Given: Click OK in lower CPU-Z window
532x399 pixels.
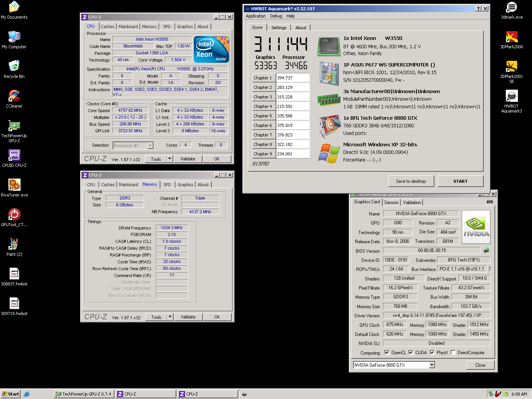Looking at the screenshot, I should pyautogui.click(x=217, y=317).
